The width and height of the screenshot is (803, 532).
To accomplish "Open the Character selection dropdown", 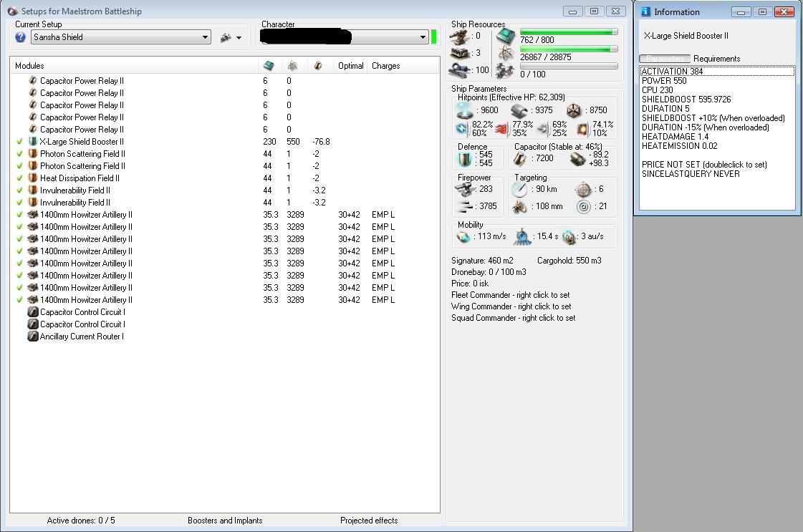I will 344,37.
